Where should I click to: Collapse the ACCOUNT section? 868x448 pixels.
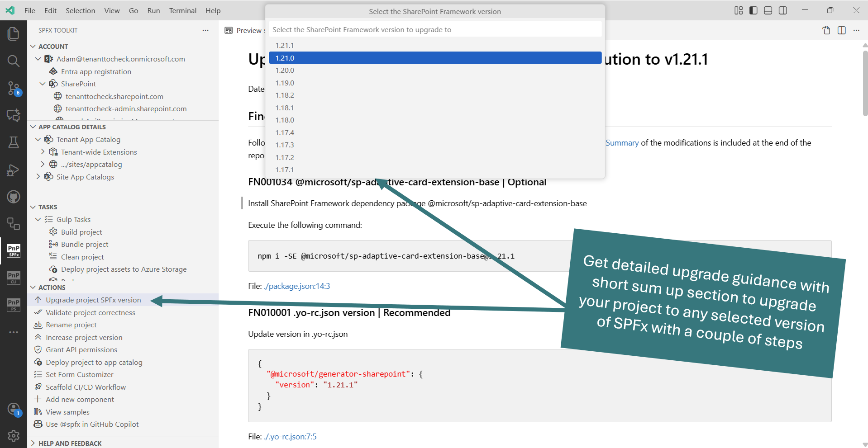click(33, 46)
